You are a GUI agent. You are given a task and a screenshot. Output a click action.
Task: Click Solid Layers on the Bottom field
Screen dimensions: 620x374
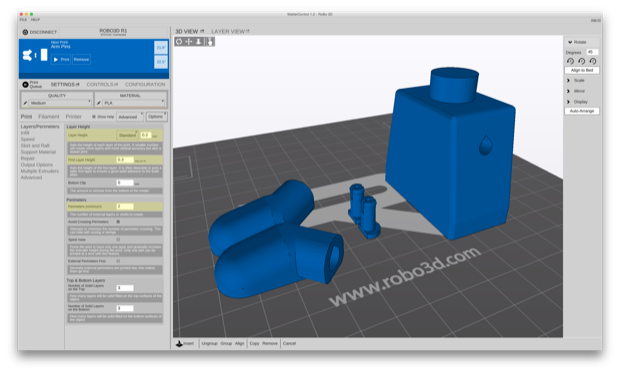pyautogui.click(x=125, y=308)
